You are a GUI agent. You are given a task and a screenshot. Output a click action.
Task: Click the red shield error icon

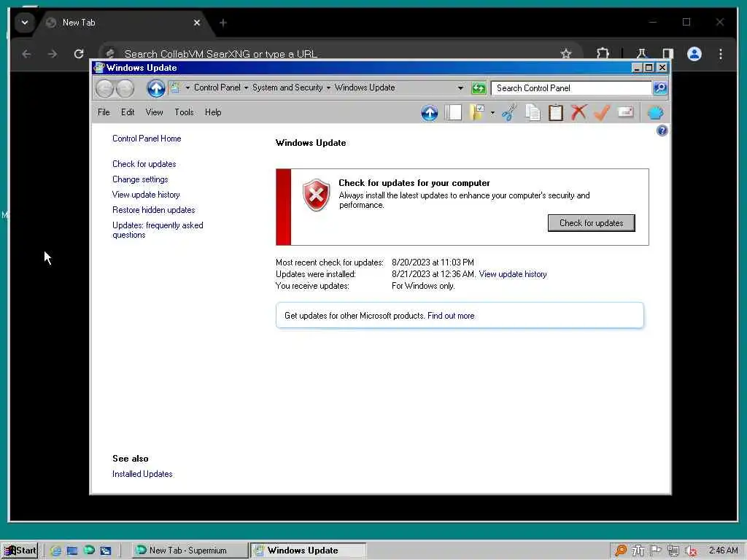pos(316,195)
